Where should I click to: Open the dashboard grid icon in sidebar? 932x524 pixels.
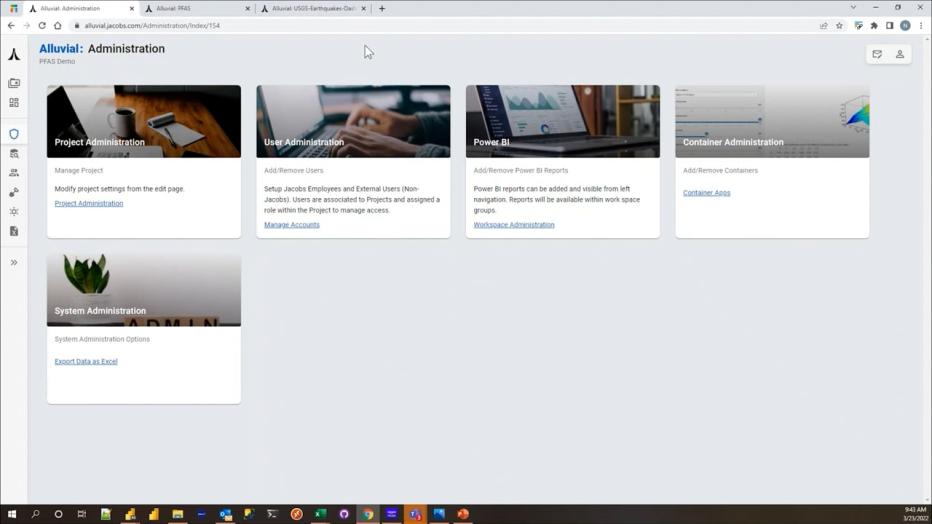[14, 103]
